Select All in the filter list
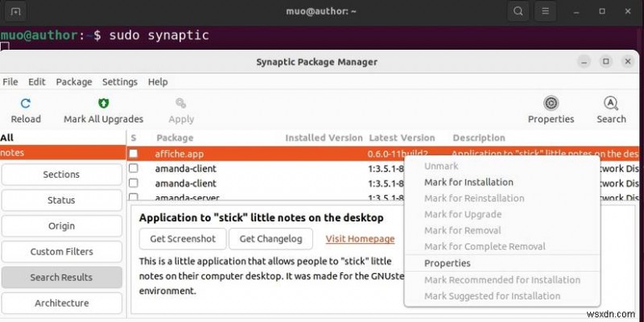The height and width of the screenshot is (322, 644). click(63, 138)
